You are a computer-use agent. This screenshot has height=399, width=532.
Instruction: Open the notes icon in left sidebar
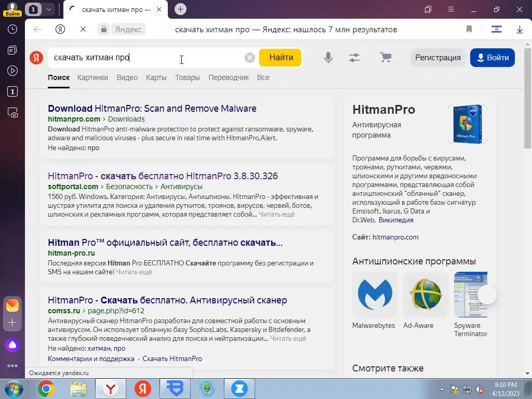(12, 50)
